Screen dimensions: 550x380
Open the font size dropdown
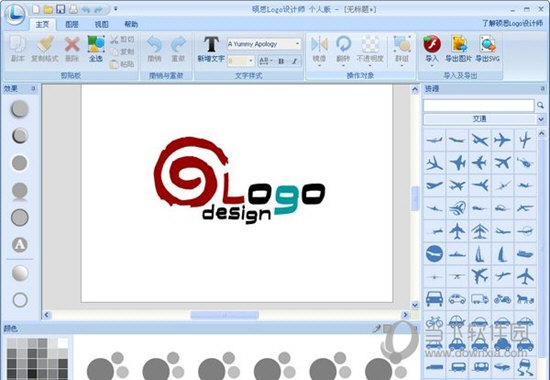[x=251, y=61]
